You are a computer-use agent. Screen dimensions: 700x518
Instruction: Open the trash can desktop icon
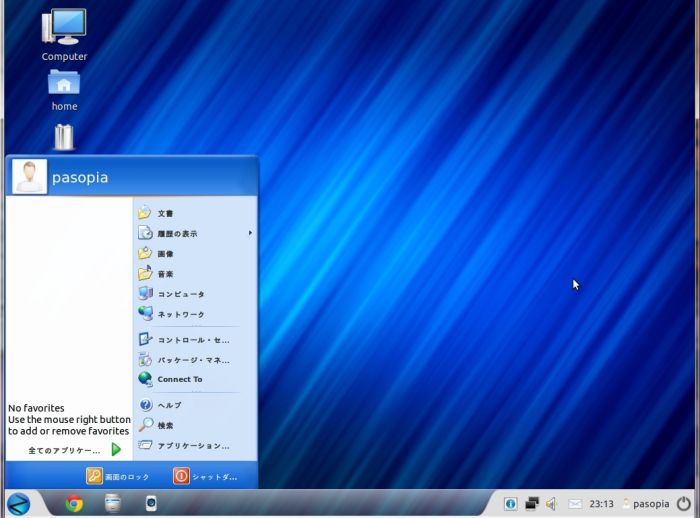pos(64,137)
